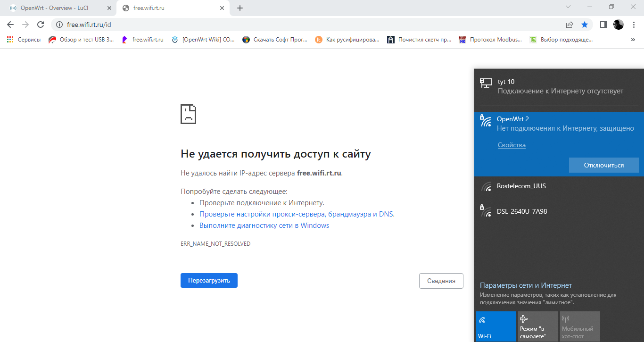Viewport: 644px width, 342px height.
Task: Click the Отключиться button for OpenWrt 2
Action: click(x=603, y=165)
